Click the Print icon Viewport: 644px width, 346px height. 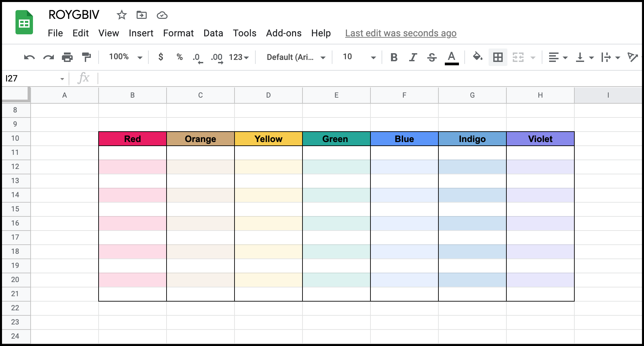[x=67, y=57]
